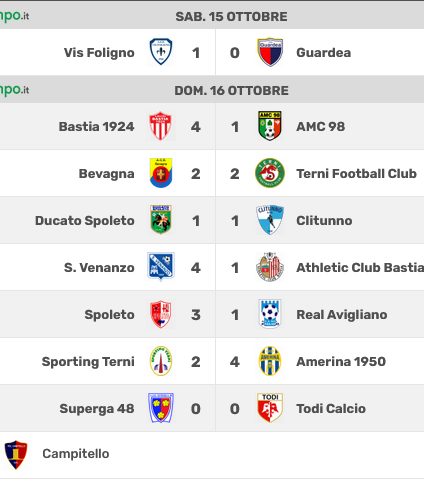
Task: Click the Clitunno light blue crest
Action: (270, 220)
